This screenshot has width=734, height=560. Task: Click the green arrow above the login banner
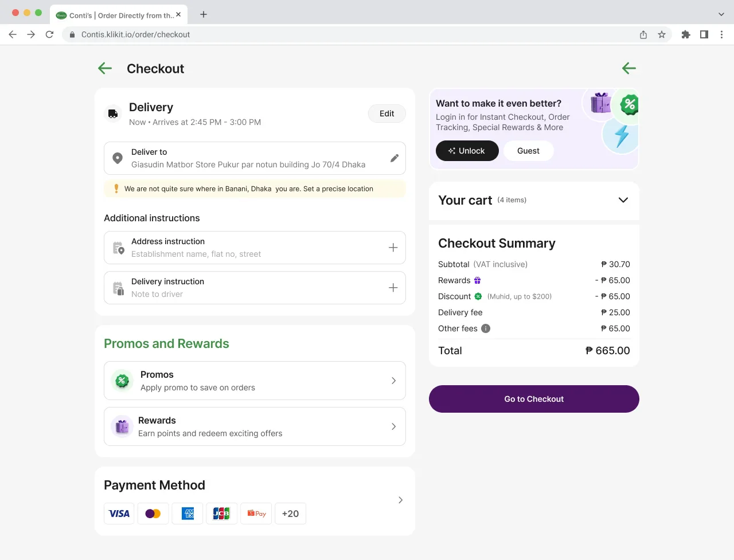coord(629,68)
